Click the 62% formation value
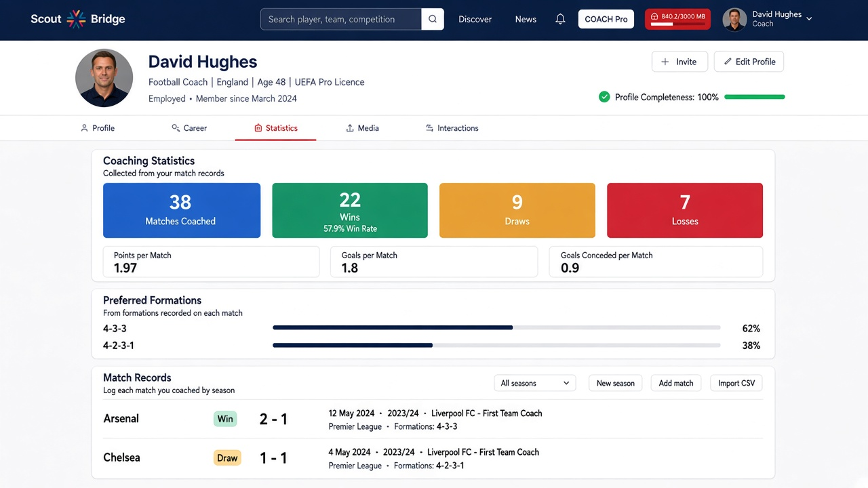This screenshot has width=868, height=488. 751,329
